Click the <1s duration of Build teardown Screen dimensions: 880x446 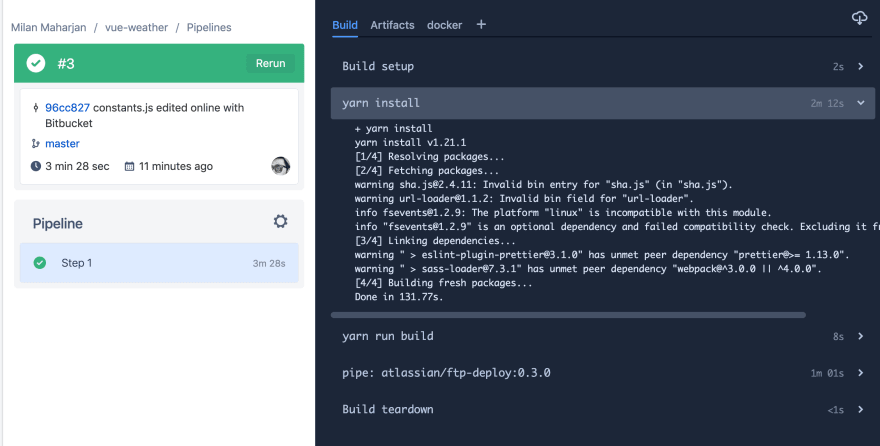pyautogui.click(x=835, y=410)
